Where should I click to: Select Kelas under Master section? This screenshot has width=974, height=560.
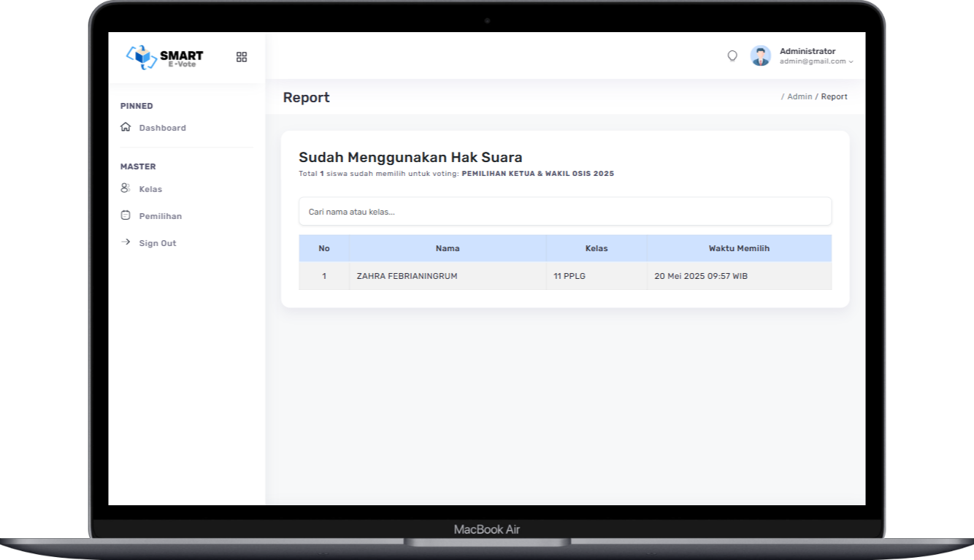[x=150, y=188]
